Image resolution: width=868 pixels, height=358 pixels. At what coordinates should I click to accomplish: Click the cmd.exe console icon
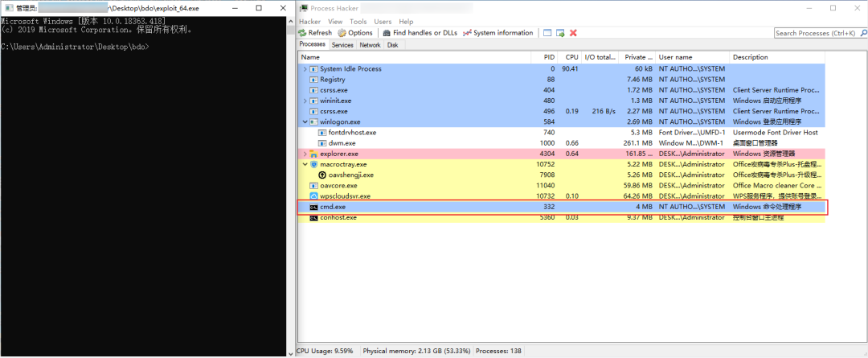314,207
